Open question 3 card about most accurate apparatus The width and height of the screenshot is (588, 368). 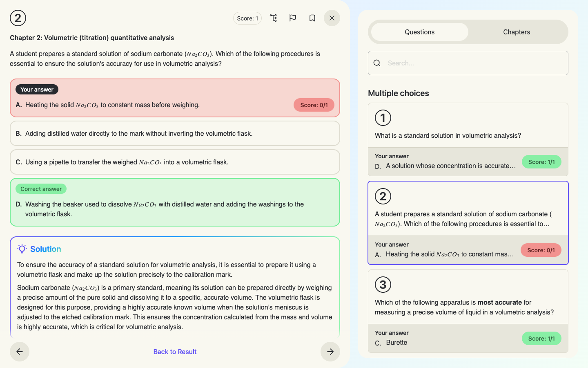pos(468,311)
